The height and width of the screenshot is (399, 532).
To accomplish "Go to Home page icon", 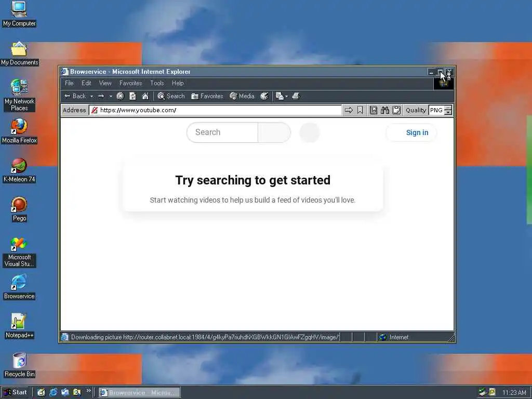I will [x=145, y=96].
